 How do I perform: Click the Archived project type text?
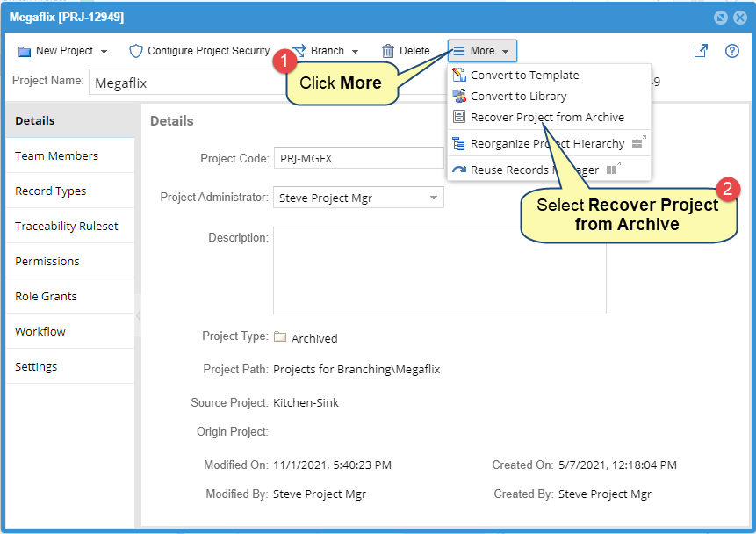click(x=314, y=338)
